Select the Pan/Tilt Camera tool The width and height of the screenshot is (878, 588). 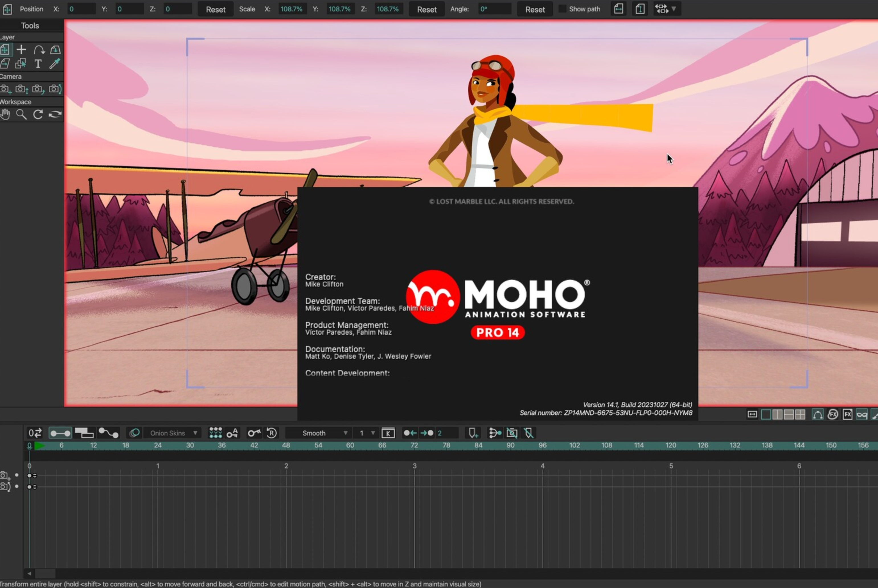click(55, 89)
